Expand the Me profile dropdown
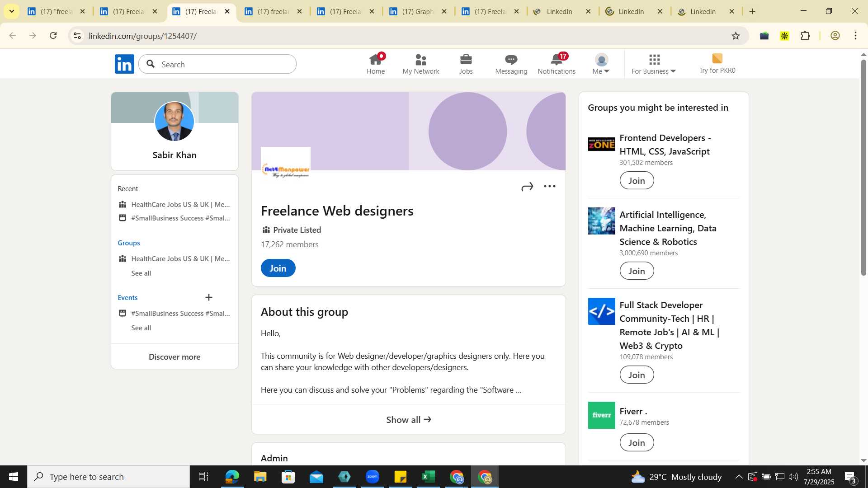868x488 pixels. point(601,64)
